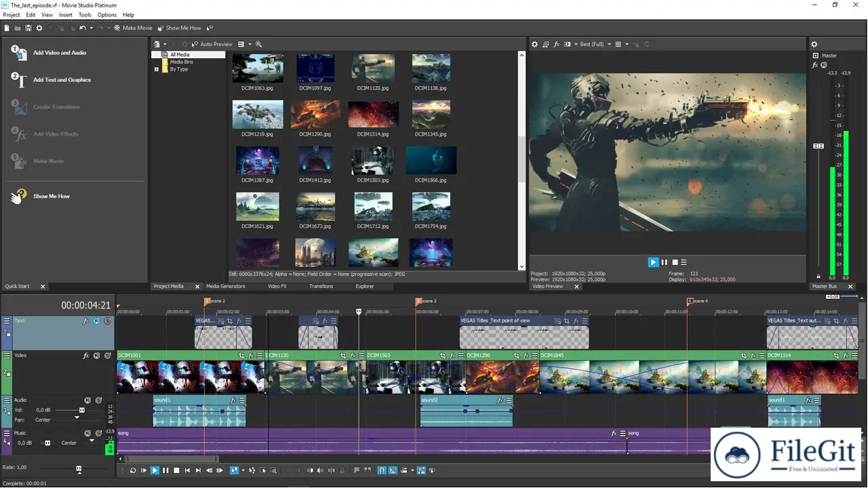The image size is (868, 488).
Task: Open Master Bus audio properties gear
Action: tap(814, 45)
